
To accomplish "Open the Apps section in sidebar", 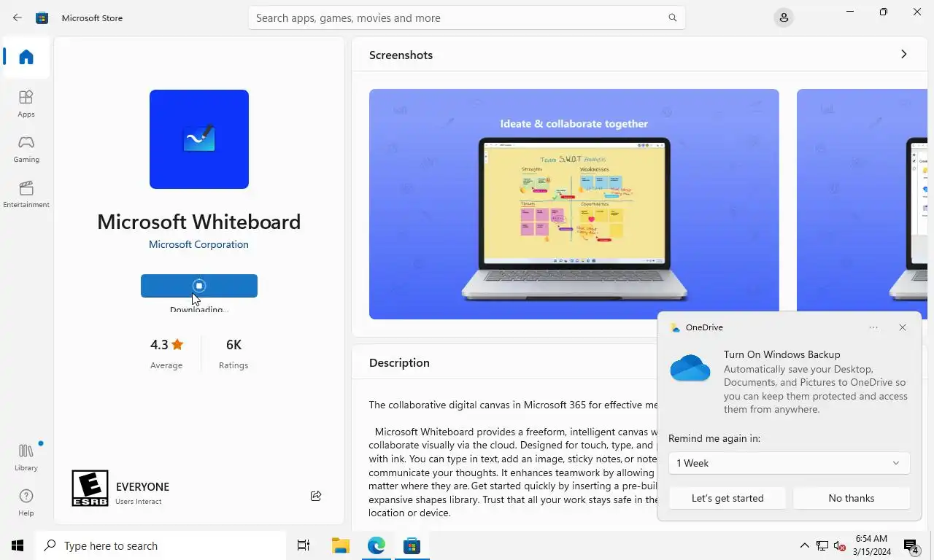I will [x=26, y=104].
